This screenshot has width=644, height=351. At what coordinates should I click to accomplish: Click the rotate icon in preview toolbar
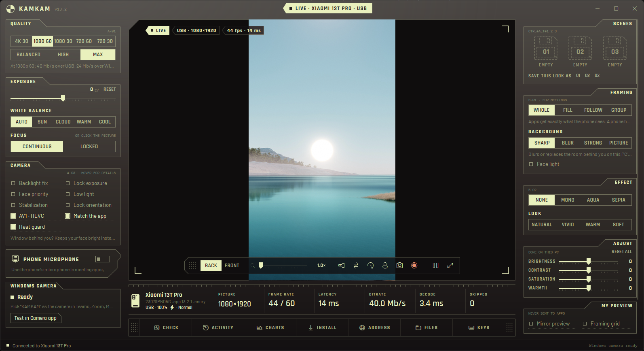pyautogui.click(x=370, y=266)
